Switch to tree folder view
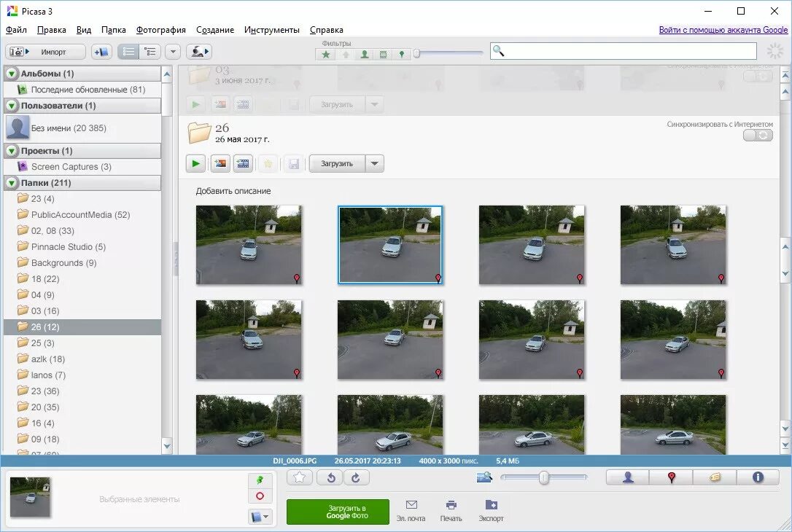This screenshot has width=792, height=532. tap(150, 52)
